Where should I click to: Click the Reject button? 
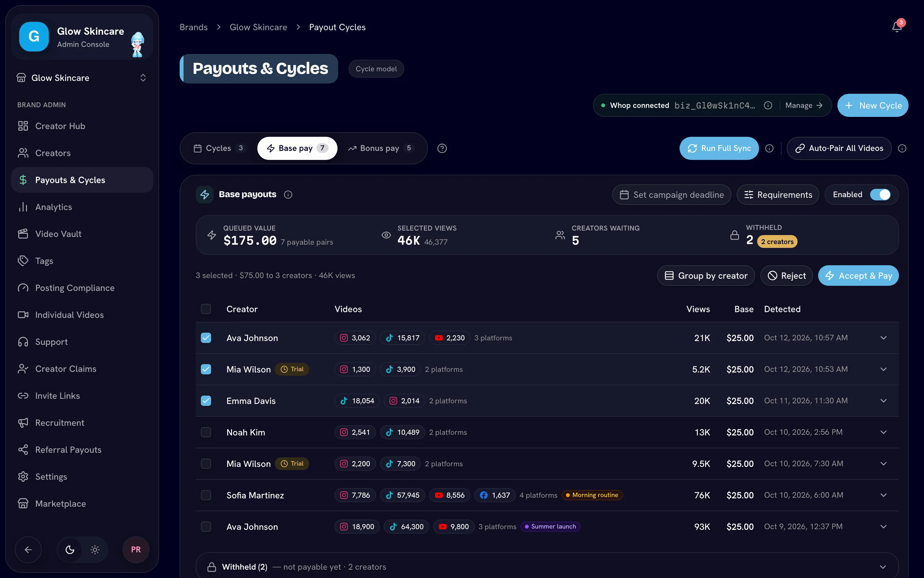(787, 276)
